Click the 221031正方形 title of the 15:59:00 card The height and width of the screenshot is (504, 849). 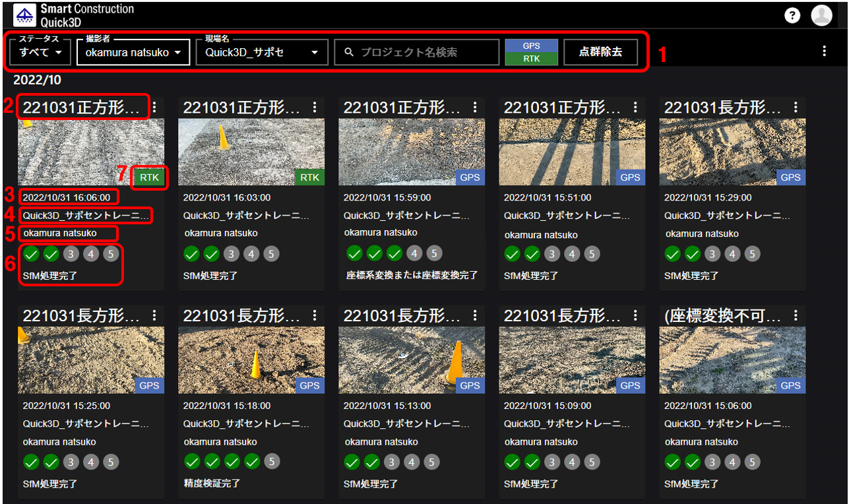tap(402, 108)
